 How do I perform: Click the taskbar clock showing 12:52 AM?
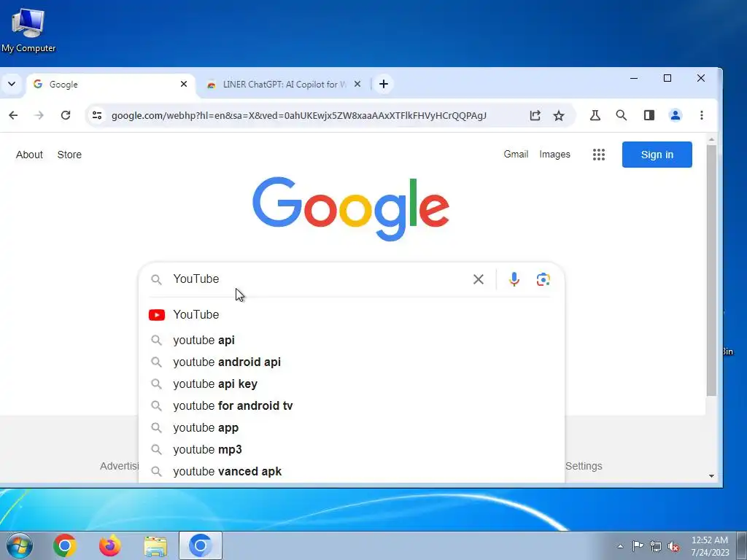tap(710, 546)
